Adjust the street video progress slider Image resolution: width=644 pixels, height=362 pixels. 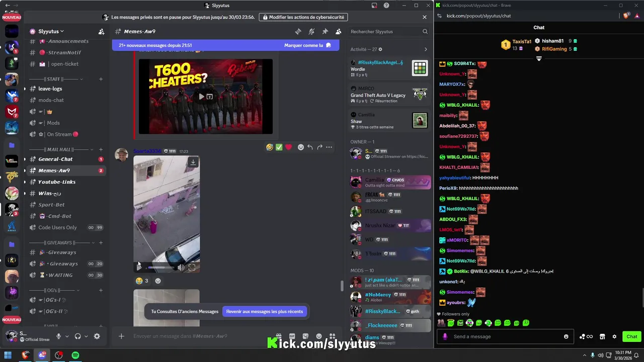pyautogui.click(x=161, y=267)
